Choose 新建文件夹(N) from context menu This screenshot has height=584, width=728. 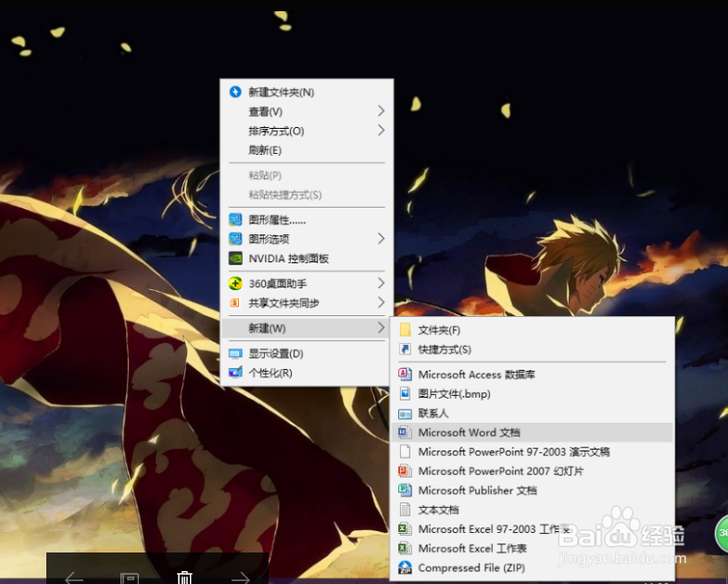coord(307,92)
